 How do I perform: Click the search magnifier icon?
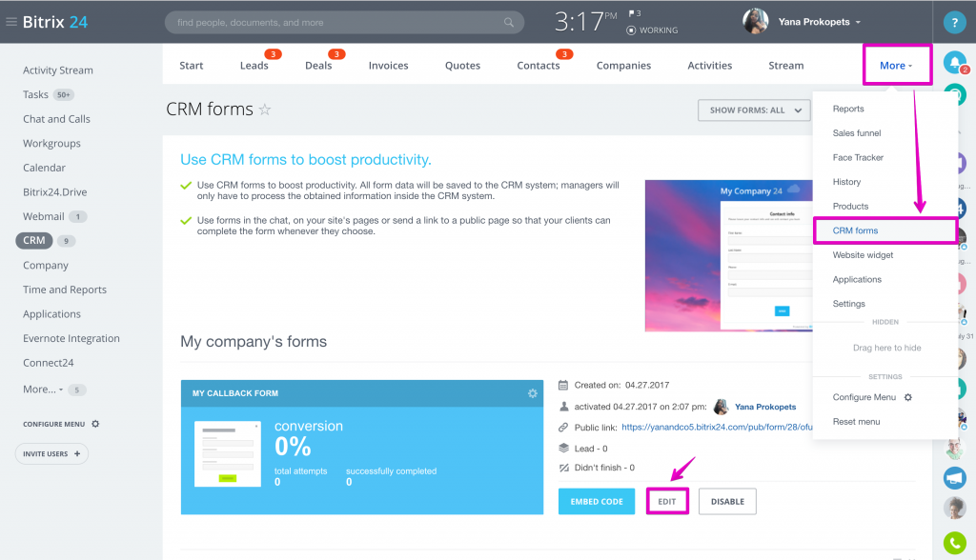click(x=509, y=23)
